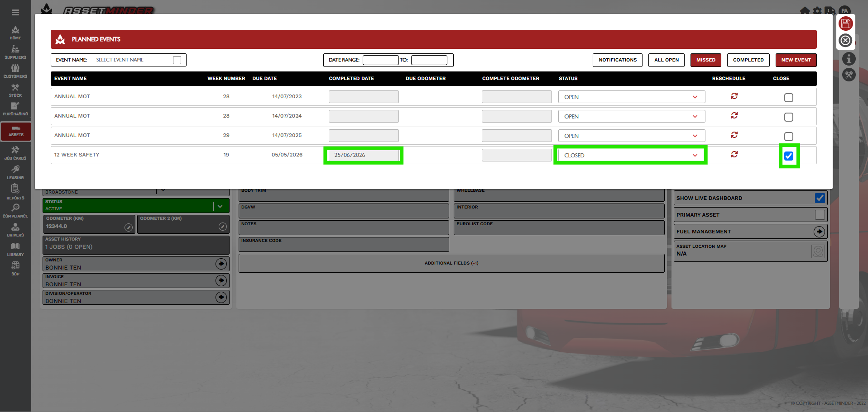Open SOP in the sidebar
Viewport: 868px width, 412px height.
point(15,269)
